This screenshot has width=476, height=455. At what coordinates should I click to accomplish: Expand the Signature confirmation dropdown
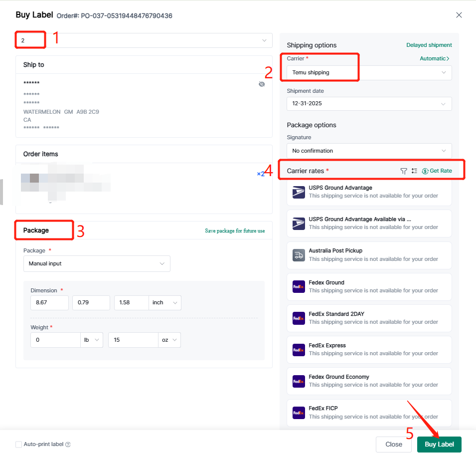pos(369,151)
